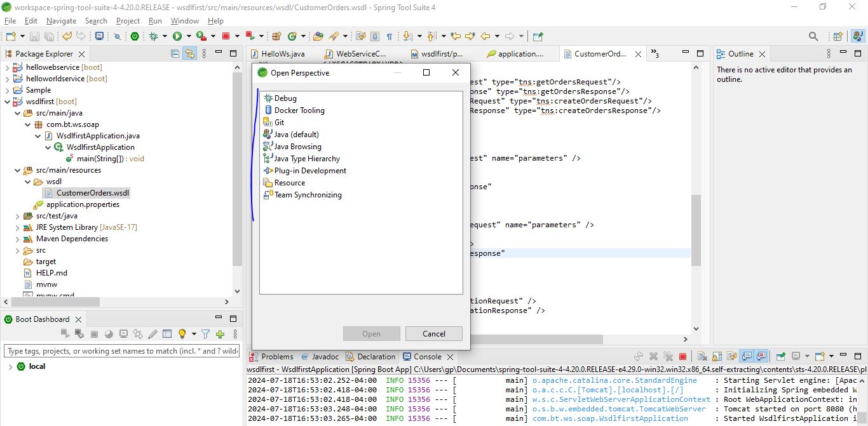Collapse the src/main/java folder
Viewport: 868px width, 426px height.
18,113
